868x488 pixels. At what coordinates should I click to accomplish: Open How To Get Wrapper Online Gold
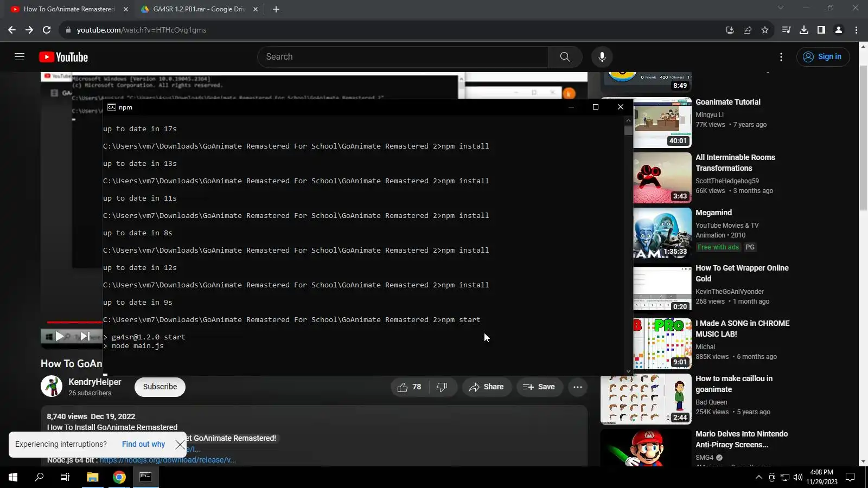[742, 273]
